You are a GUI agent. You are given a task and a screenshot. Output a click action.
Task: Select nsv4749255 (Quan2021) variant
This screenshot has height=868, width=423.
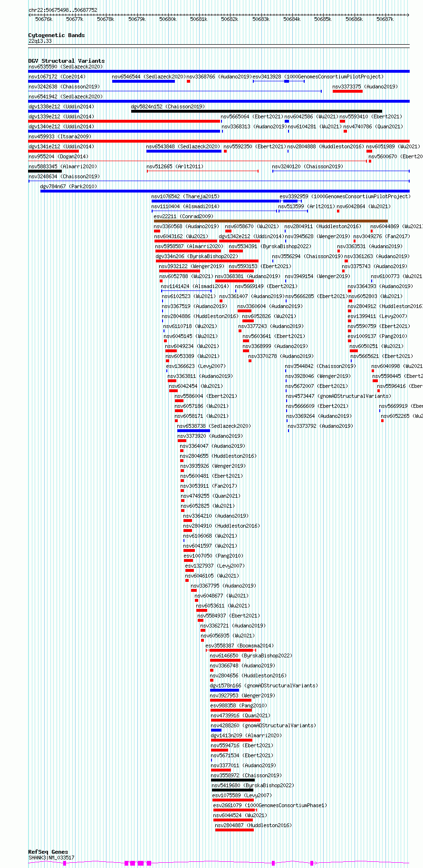click(211, 496)
